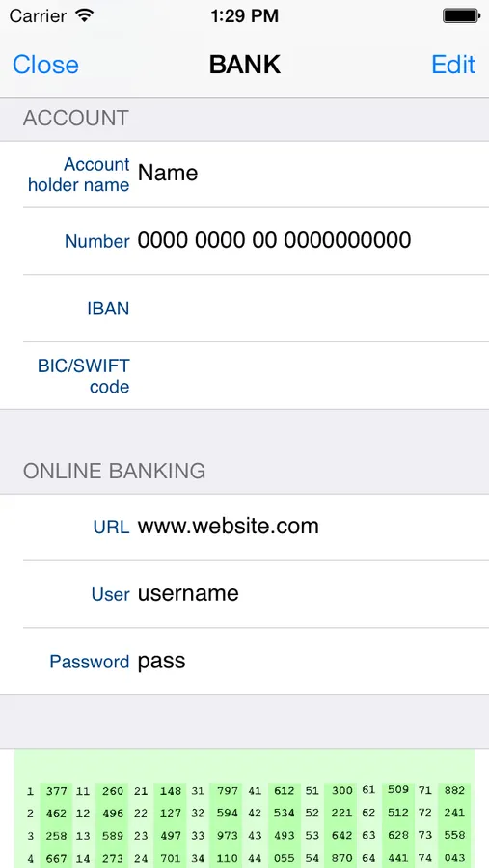Tap the BIC/SWIFT code row
489x868 pixels.
244,376
